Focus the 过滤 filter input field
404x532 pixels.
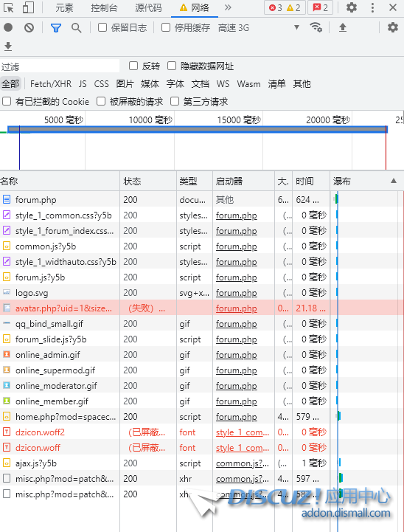coord(60,66)
